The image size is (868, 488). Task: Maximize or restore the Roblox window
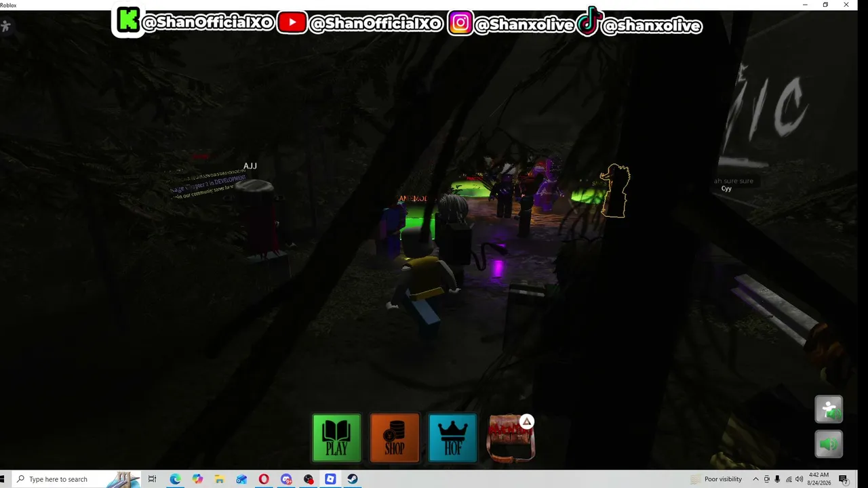pos(825,5)
